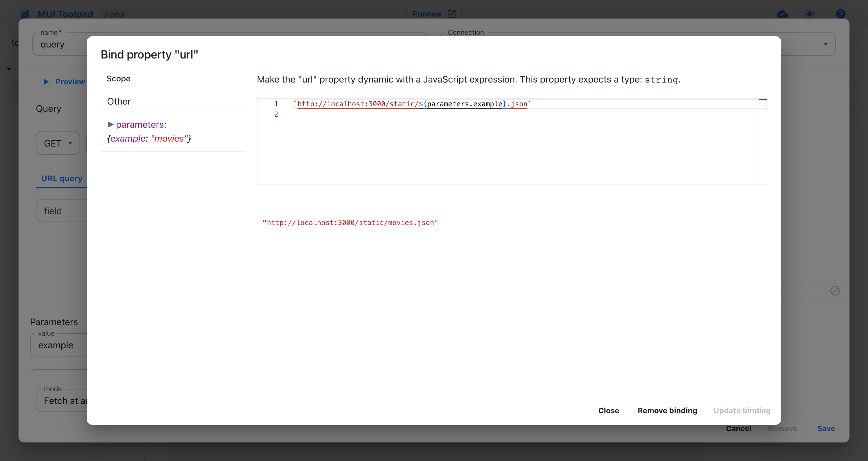Expand the parameters disclosure triangle
The height and width of the screenshot is (461, 868).
pyautogui.click(x=110, y=124)
